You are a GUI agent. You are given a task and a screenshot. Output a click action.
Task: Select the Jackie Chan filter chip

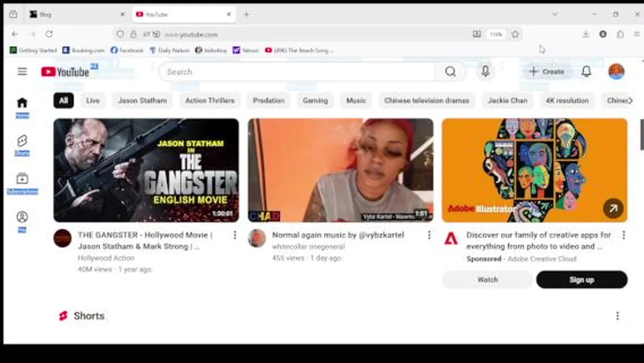click(507, 100)
